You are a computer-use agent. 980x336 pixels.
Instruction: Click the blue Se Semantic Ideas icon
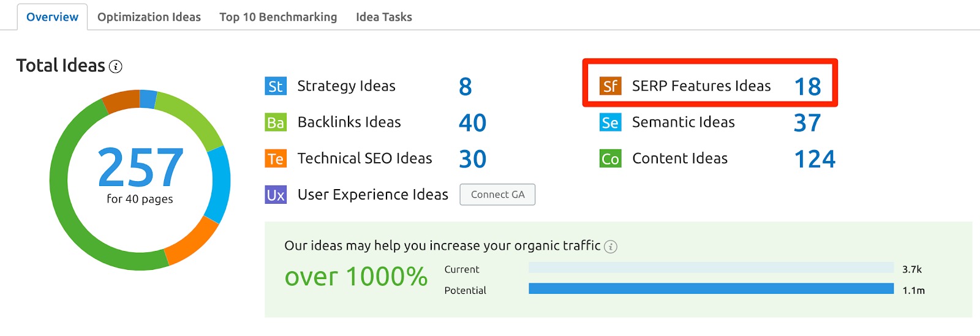click(x=610, y=122)
